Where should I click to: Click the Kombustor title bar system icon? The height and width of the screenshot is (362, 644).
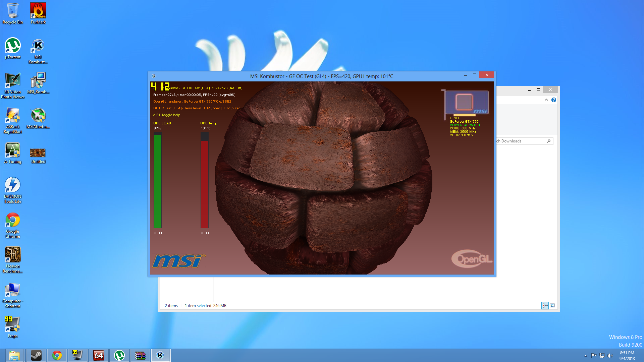[x=154, y=76]
